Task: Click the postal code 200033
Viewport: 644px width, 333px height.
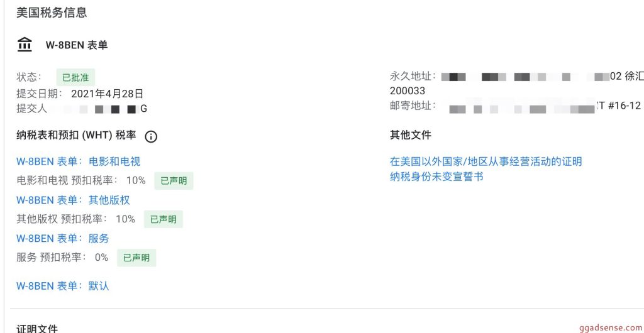Action: click(x=408, y=90)
